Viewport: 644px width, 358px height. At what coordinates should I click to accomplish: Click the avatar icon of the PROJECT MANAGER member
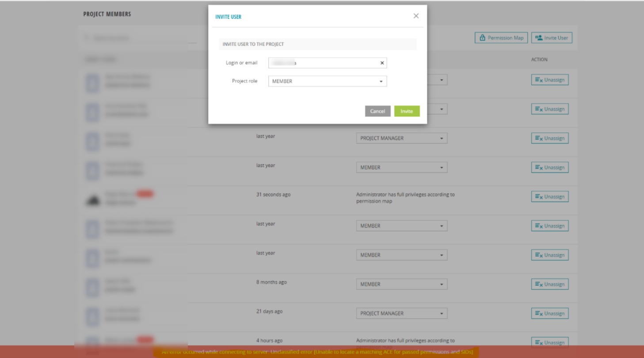92,142
